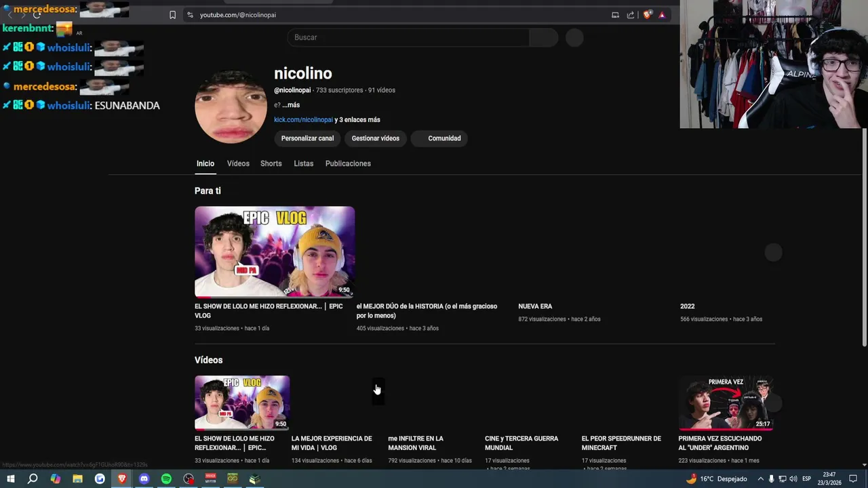Open 'el MEJOR DÚO de la HISTORIA' video title
This screenshot has width=868, height=488.
427,311
